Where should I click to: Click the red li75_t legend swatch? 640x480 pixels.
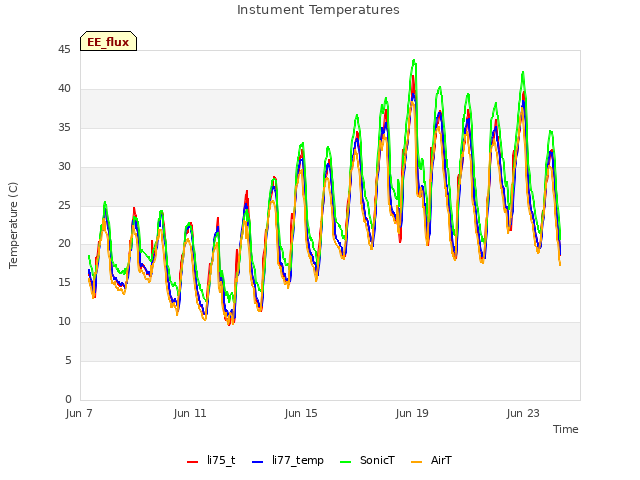(192, 462)
